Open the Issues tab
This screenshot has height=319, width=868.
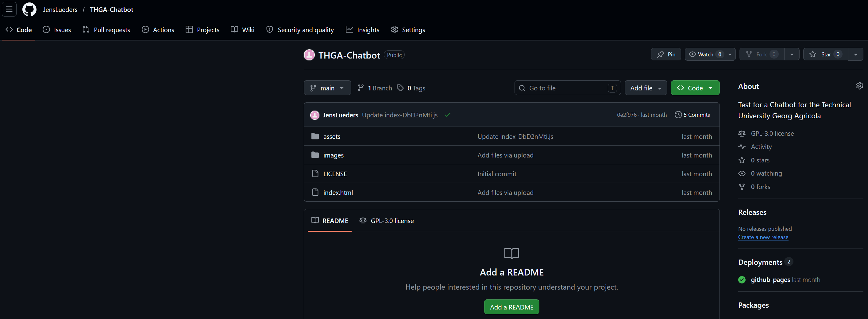[57, 30]
